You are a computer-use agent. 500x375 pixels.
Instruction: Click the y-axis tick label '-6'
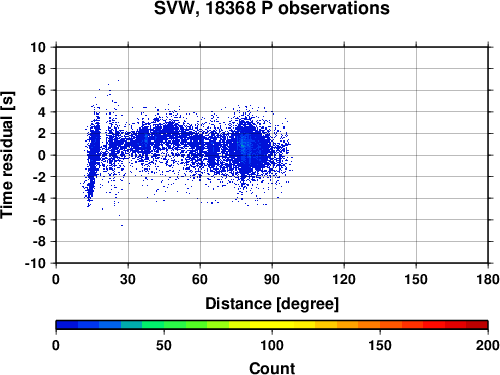click(x=39, y=220)
